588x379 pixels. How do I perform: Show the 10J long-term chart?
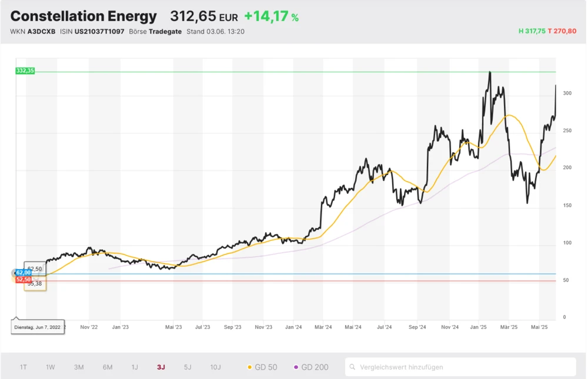coord(216,367)
